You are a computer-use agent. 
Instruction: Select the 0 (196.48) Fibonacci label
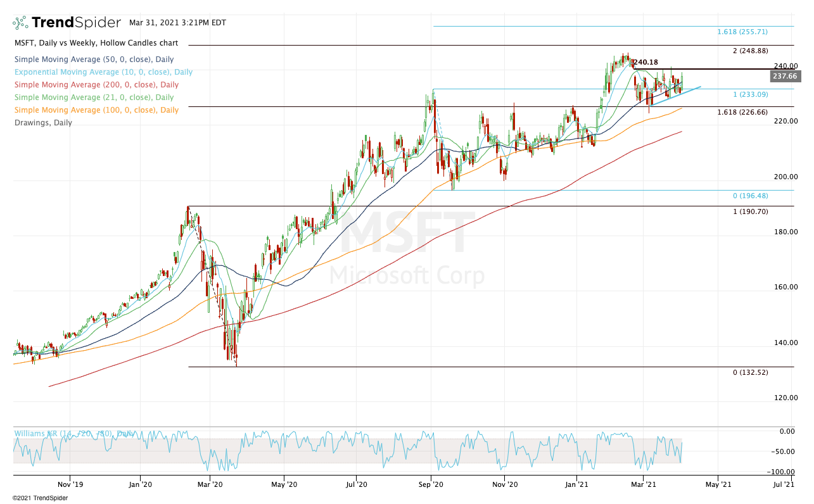(750, 196)
